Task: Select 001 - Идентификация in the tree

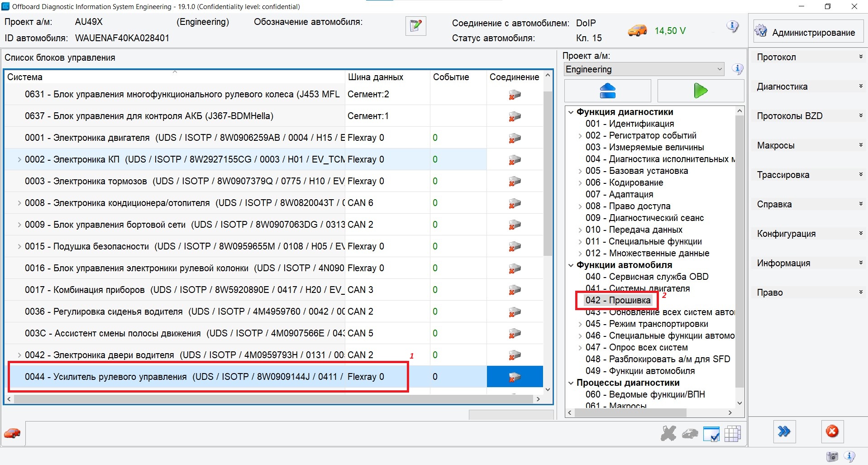Action: pos(630,124)
